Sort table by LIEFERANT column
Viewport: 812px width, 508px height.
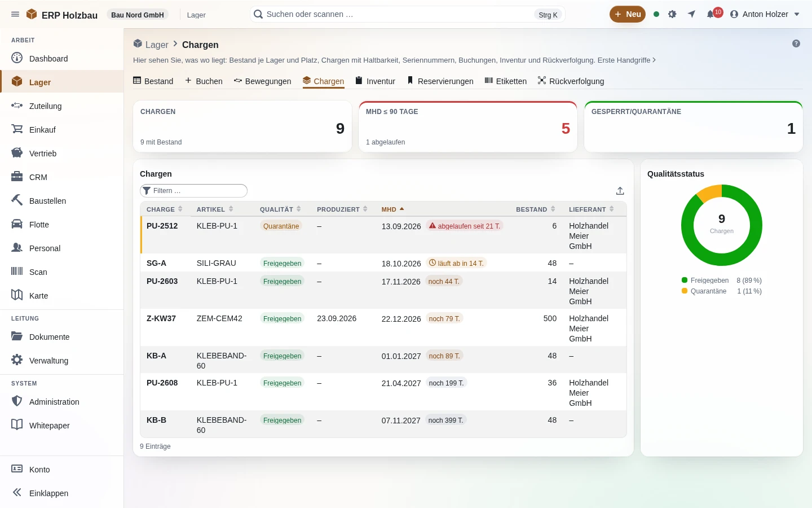[x=592, y=209]
